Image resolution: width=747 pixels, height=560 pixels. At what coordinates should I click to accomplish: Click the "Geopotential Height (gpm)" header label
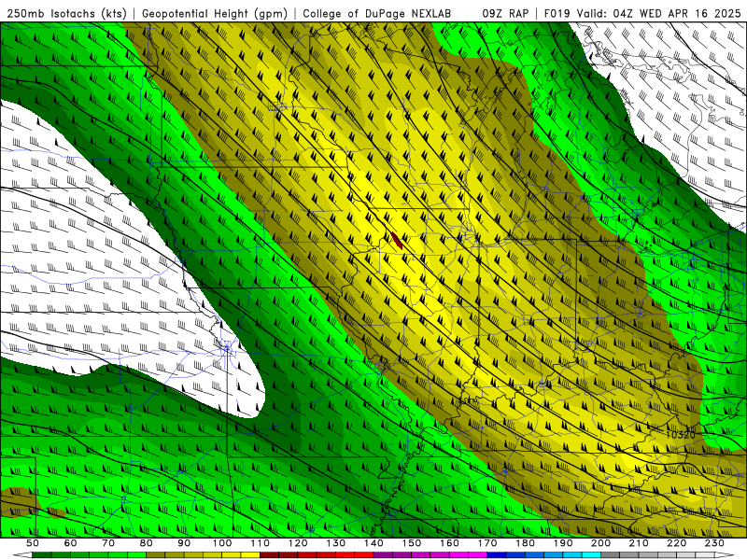tap(215, 13)
